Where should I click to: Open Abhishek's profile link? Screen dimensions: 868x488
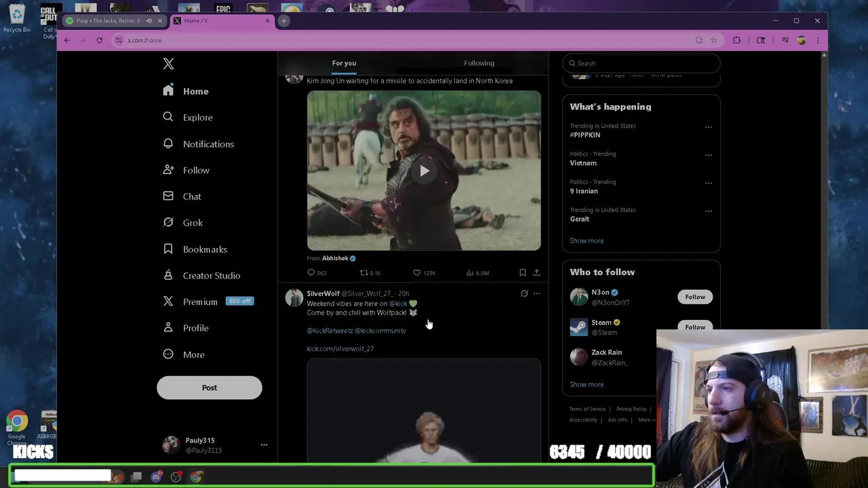point(335,258)
